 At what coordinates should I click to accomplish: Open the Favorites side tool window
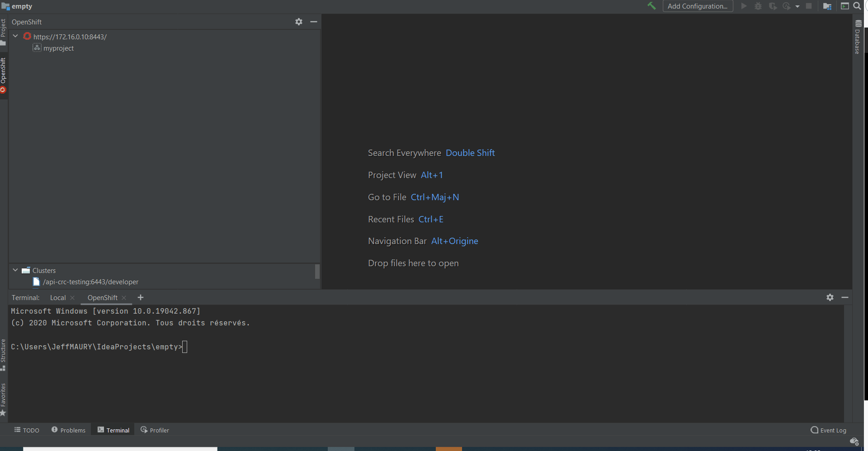[3, 400]
